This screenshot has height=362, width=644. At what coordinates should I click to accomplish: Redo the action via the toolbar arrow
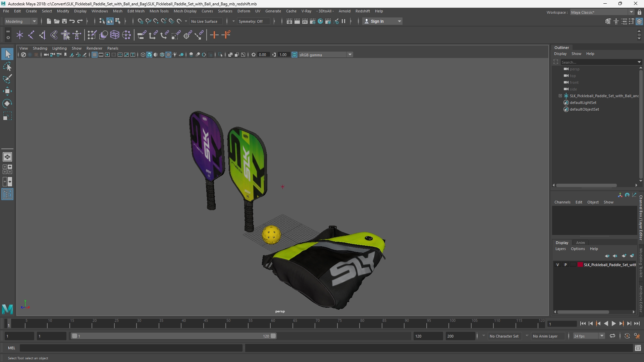80,21
